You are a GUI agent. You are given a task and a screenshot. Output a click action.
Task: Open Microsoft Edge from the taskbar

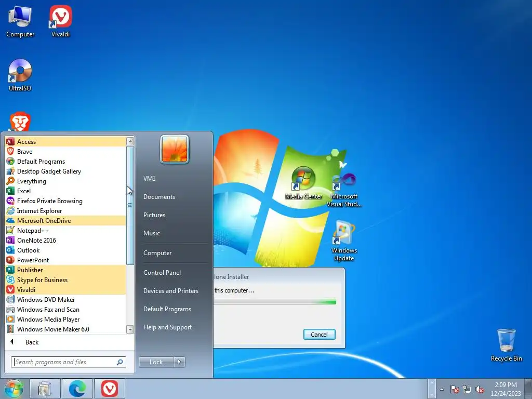pos(77,389)
